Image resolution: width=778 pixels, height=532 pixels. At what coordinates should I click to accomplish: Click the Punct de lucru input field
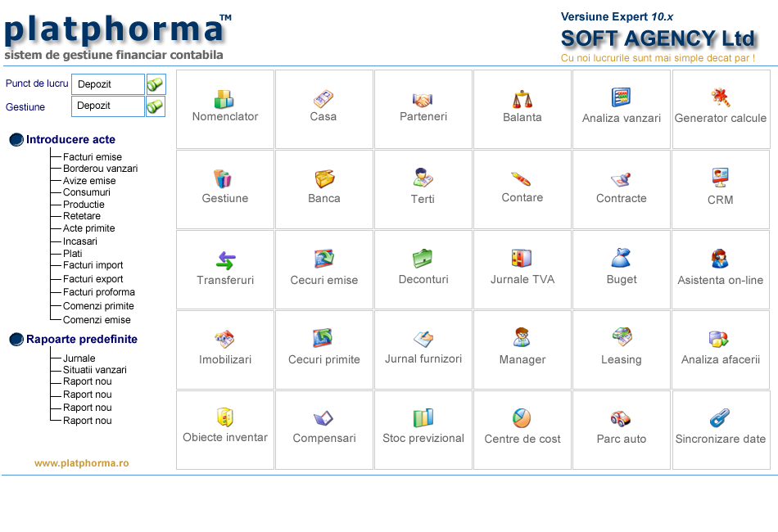point(108,84)
